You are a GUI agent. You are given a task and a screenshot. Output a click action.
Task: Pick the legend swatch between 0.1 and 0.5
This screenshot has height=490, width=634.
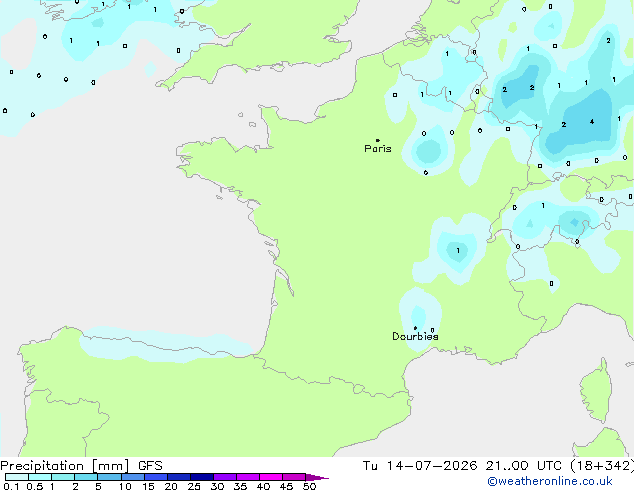pyautogui.click(x=17, y=477)
